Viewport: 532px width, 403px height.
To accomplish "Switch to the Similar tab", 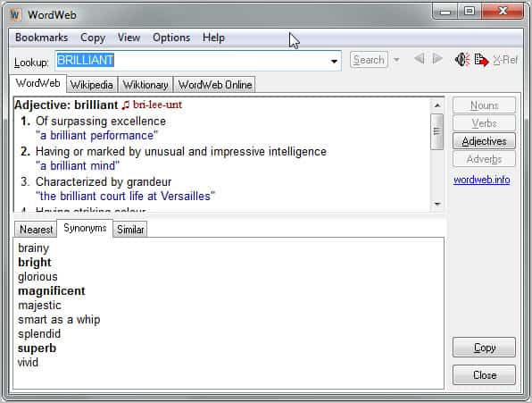I will (130, 230).
